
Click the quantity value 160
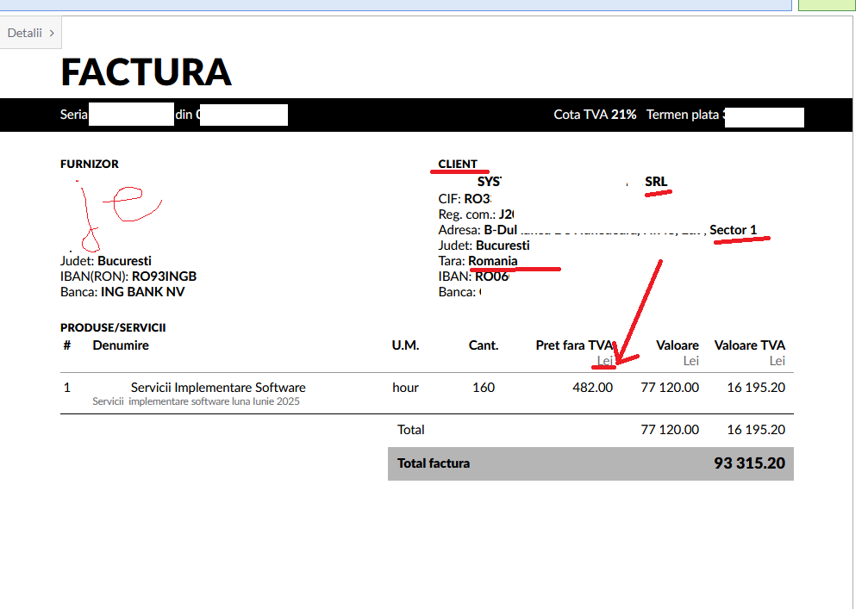484,388
